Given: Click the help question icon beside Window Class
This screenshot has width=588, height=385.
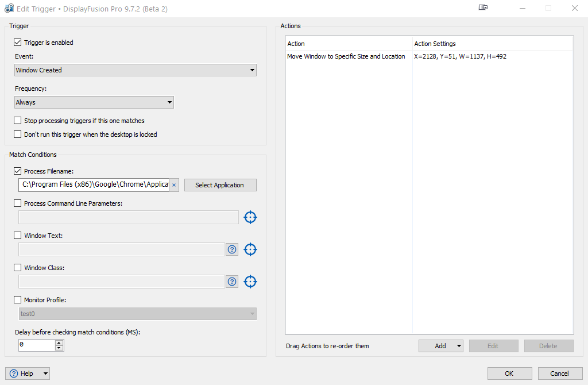Looking at the screenshot, I should tap(232, 282).
